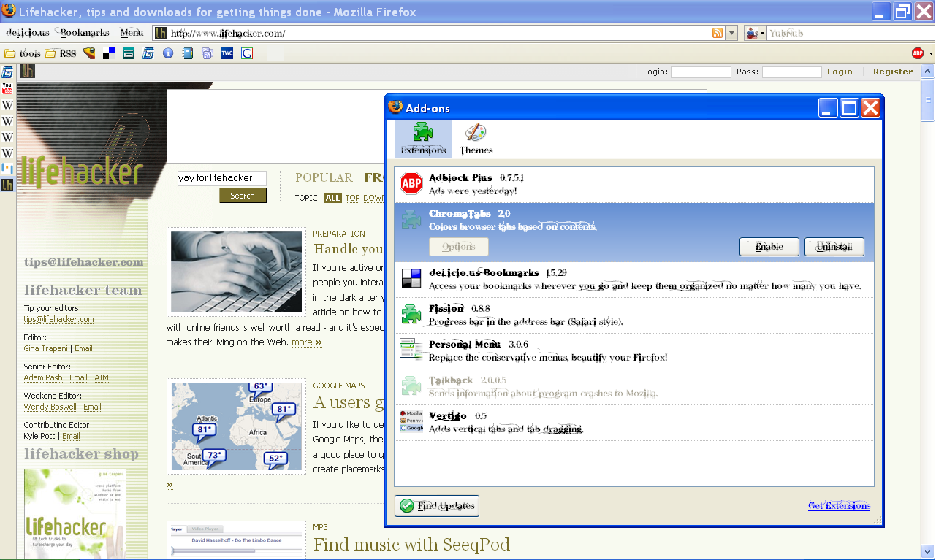Screen dimensions: 936x560
Task: Click the feed-style blue bookmark toolbar icon
Action: click(208, 53)
